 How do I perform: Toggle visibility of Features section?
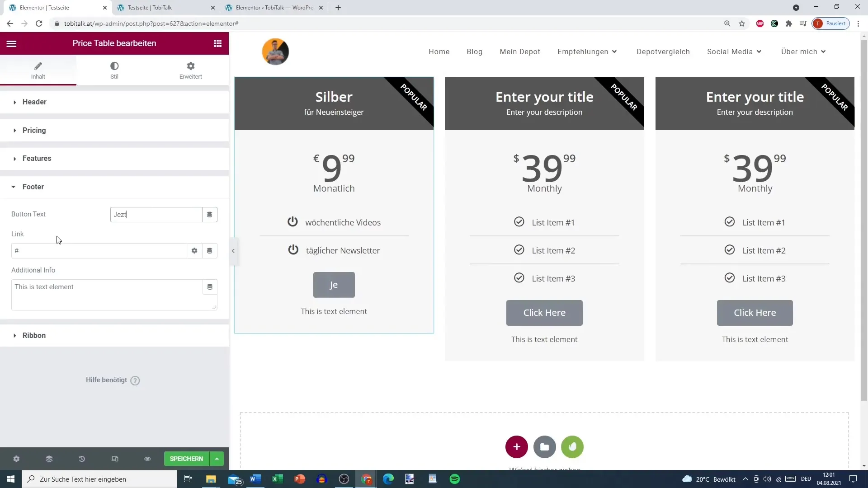[x=37, y=159]
